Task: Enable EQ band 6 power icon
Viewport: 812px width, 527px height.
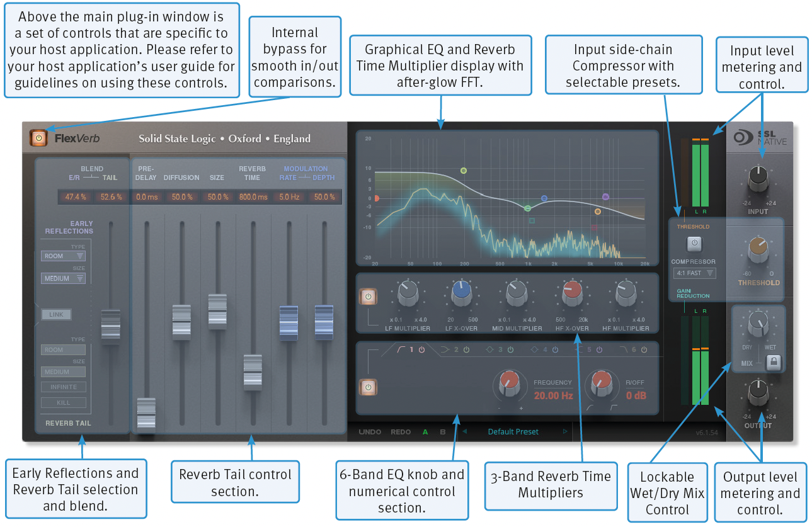Action: [644, 349]
